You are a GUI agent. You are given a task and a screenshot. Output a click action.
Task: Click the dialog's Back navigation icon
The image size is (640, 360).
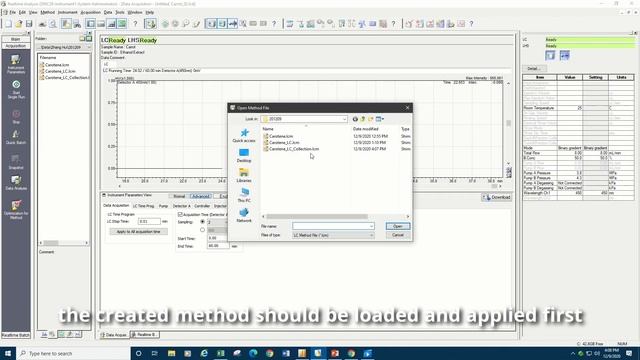(x=355, y=119)
